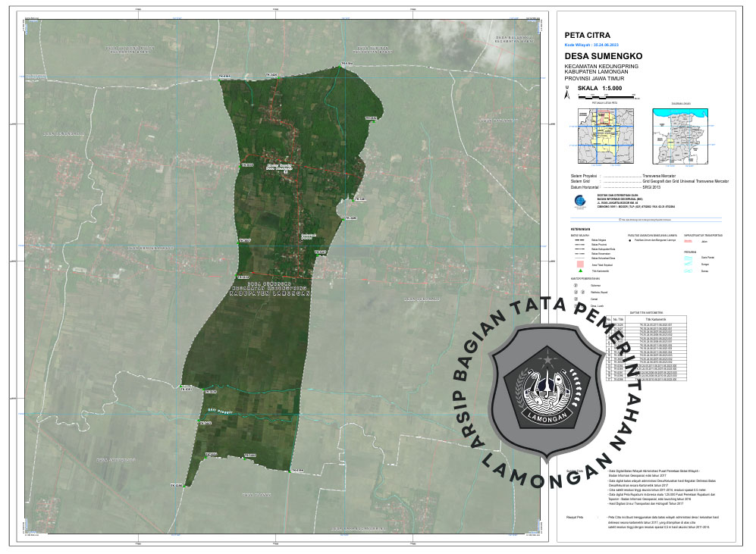Image resolution: width=756 pixels, height=554 pixels.
Task: Click the Daftar Titik Kartometrik table header
Action: 646,312
